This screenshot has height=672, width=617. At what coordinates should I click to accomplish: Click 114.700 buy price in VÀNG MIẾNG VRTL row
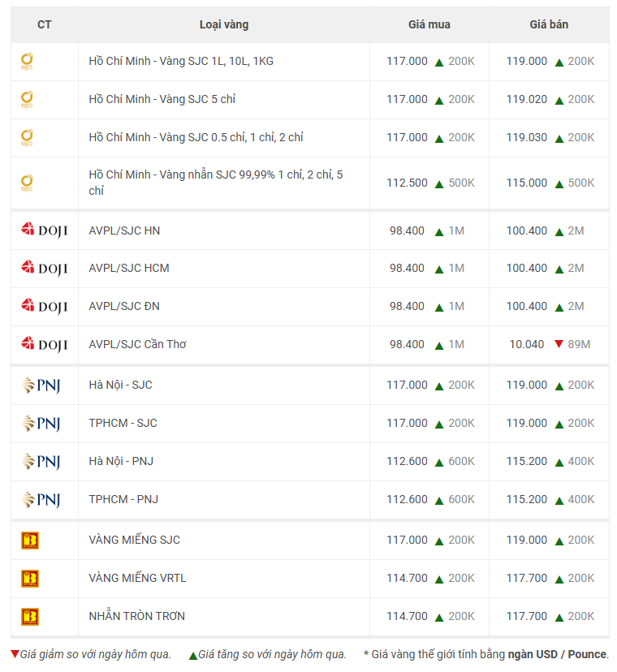coord(407,578)
